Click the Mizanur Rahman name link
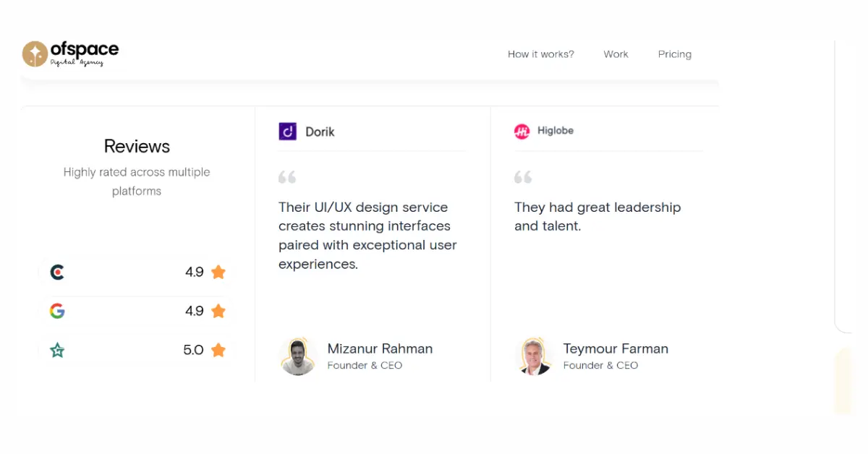The width and height of the screenshot is (868, 454). [x=380, y=348]
